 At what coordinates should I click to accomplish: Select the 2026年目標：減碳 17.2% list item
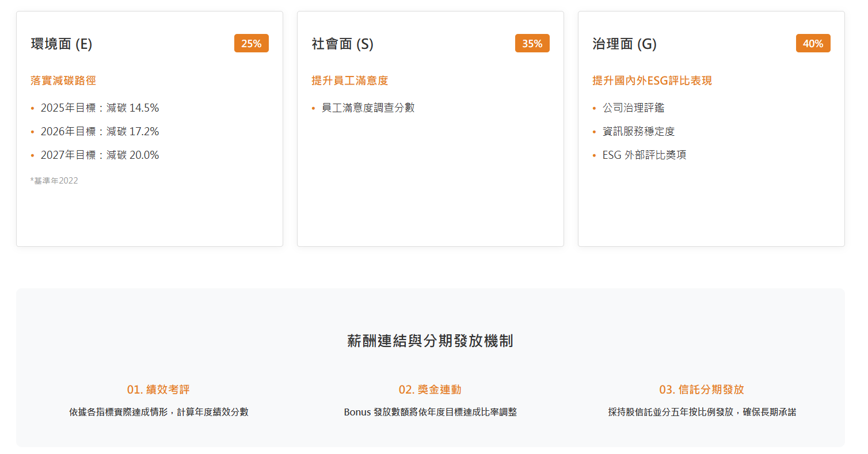(100, 131)
